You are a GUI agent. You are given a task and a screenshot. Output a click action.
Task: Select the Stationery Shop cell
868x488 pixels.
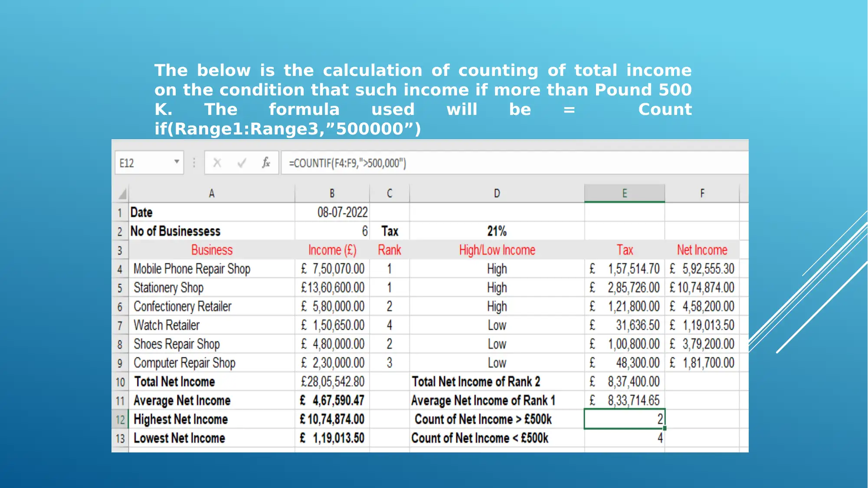[x=212, y=288]
